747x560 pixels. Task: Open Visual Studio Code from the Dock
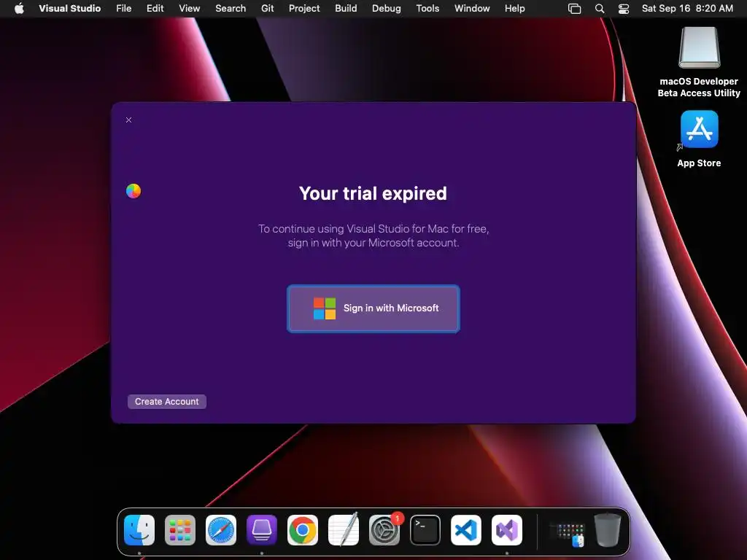click(x=466, y=530)
